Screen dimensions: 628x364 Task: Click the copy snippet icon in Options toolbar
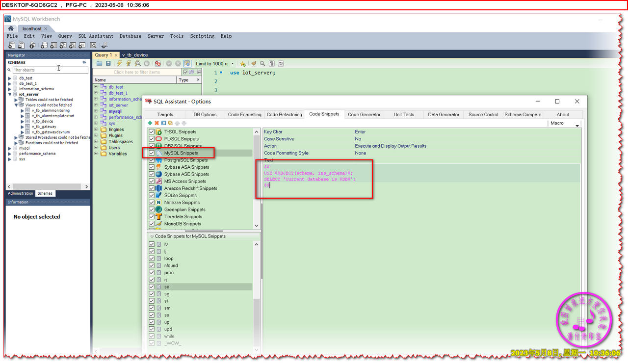click(x=170, y=123)
